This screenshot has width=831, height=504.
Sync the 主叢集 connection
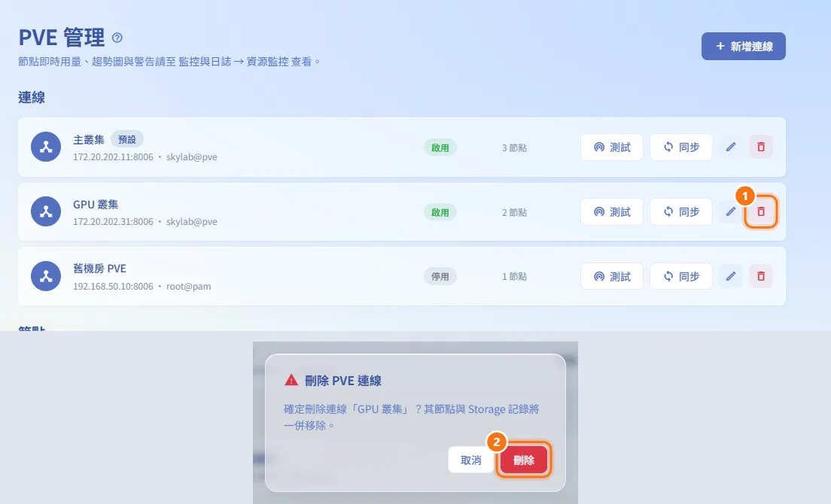click(x=681, y=147)
